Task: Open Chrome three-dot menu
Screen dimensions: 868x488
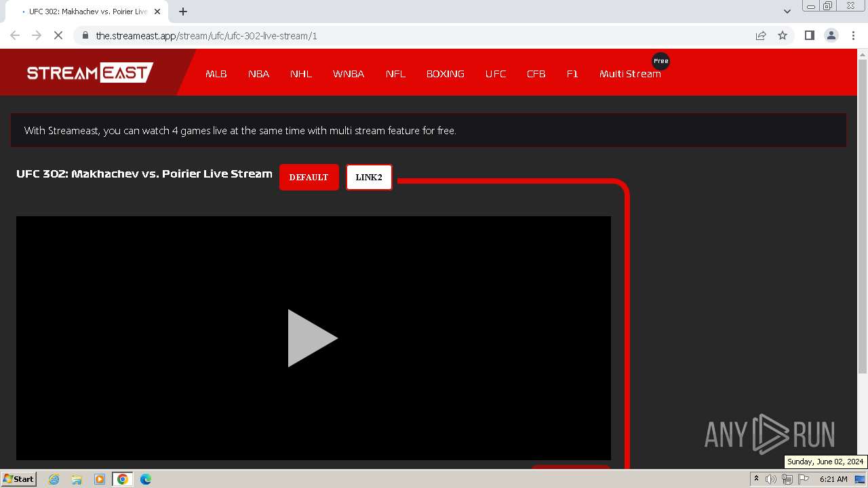Action: (853, 35)
